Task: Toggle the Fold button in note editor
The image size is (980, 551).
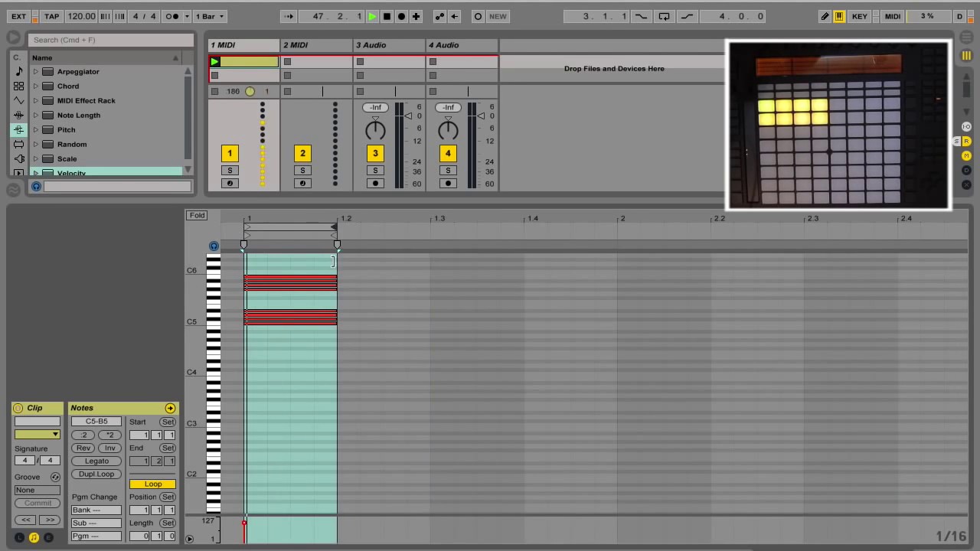Action: pyautogui.click(x=198, y=216)
